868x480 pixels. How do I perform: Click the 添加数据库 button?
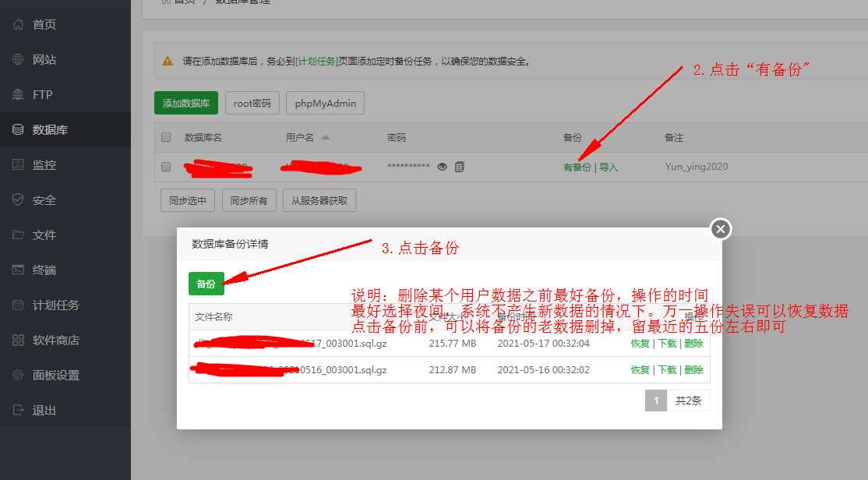click(186, 103)
